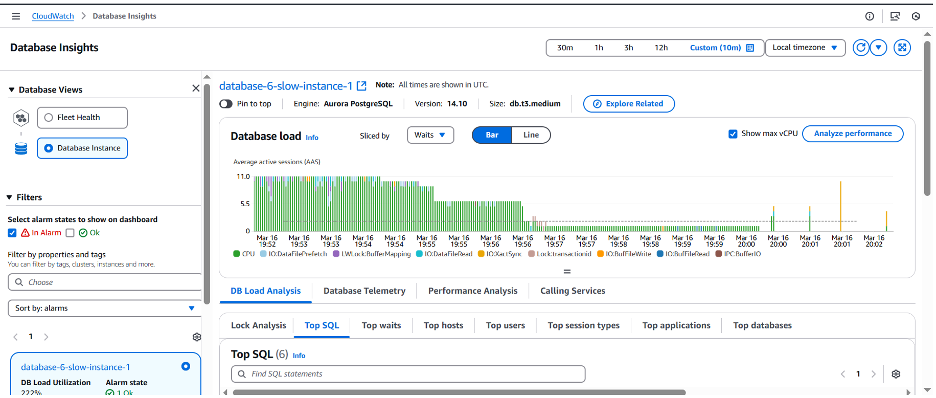Screen dimensions: 936x398
Task: Toggle the Pin to top switch
Action: pos(226,104)
